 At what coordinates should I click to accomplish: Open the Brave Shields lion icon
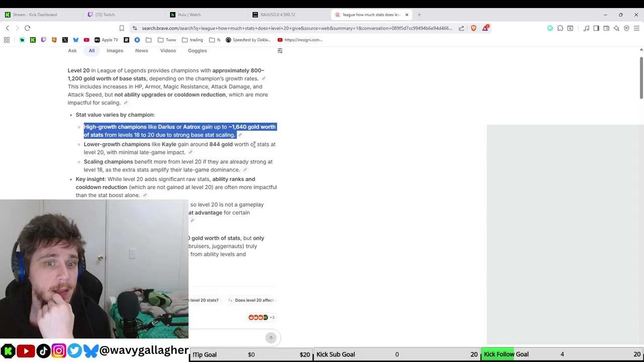[x=473, y=28]
